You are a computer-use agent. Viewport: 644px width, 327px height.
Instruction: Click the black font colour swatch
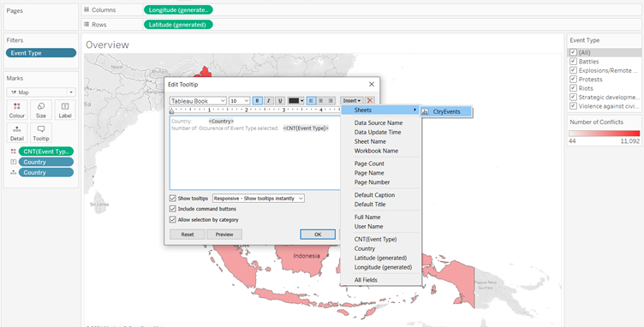(x=293, y=100)
